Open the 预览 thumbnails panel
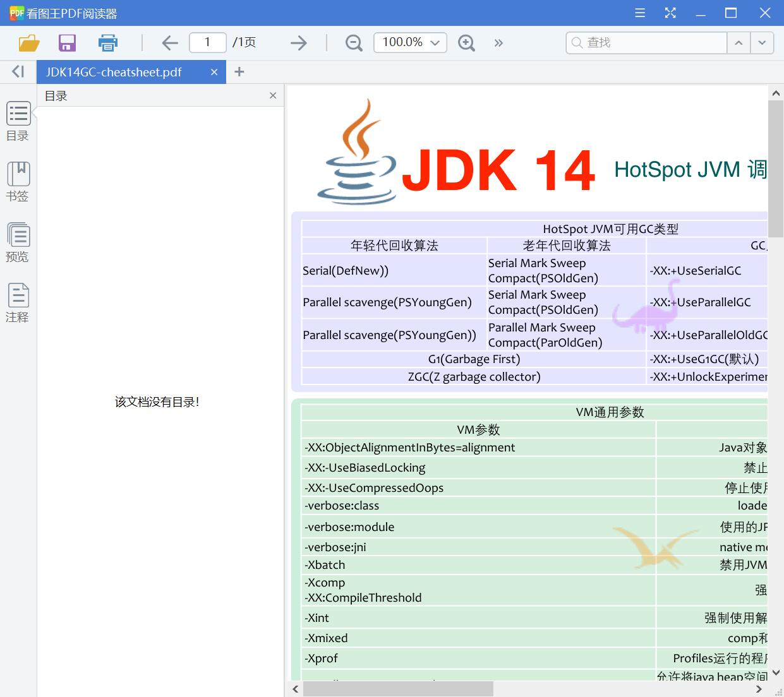This screenshot has width=784, height=697. [x=18, y=242]
